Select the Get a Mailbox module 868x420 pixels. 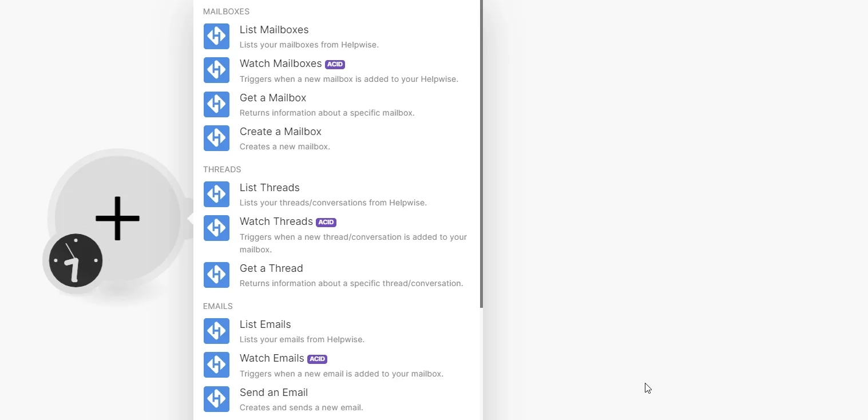[x=338, y=105]
